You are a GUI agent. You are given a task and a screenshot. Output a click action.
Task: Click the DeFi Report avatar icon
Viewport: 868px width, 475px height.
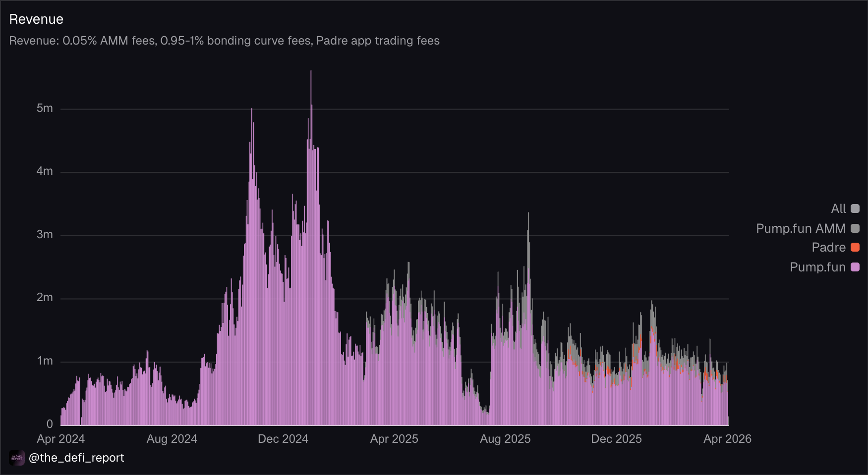click(x=17, y=458)
